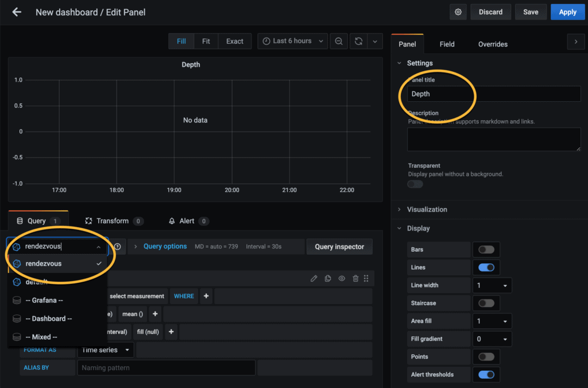Select the -- Dashboard -- data source
Screen dimensions: 588x388
(x=58, y=318)
